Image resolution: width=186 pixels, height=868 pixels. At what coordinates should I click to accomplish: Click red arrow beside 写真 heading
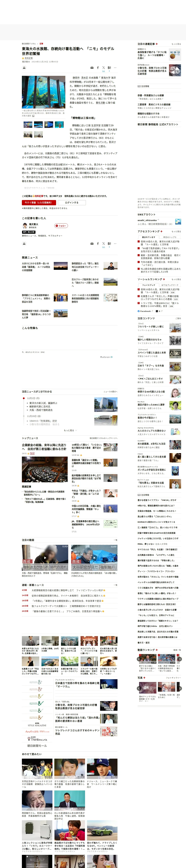[144, 678]
